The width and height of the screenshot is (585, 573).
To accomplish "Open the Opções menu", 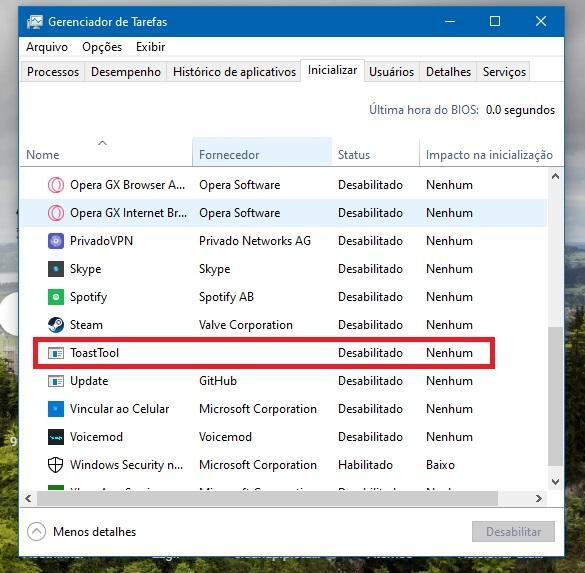I will [x=102, y=47].
